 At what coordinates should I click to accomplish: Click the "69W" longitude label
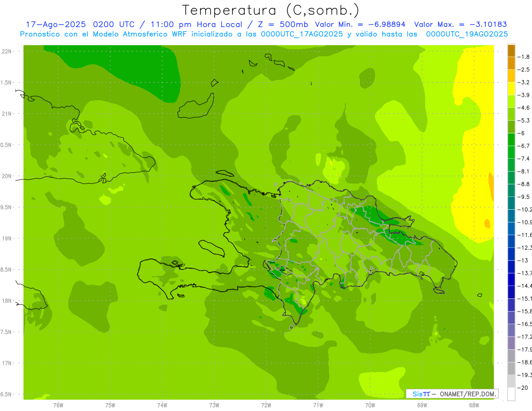tap(422, 405)
